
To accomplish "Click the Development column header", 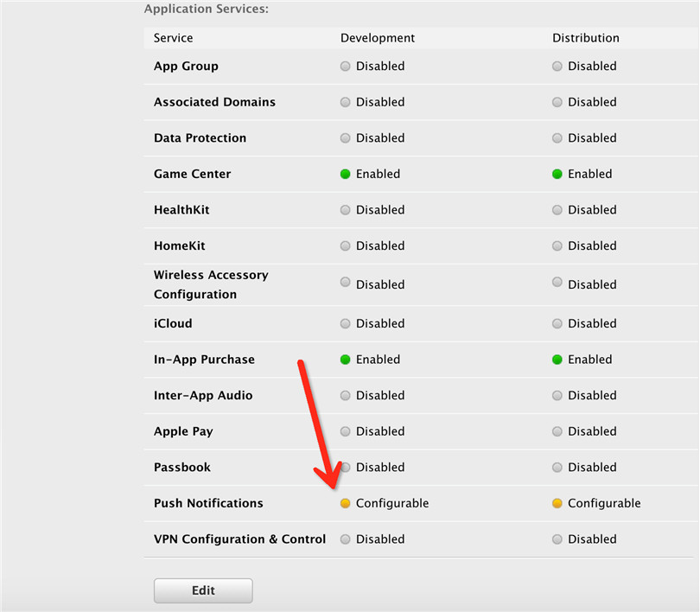I will [x=378, y=38].
